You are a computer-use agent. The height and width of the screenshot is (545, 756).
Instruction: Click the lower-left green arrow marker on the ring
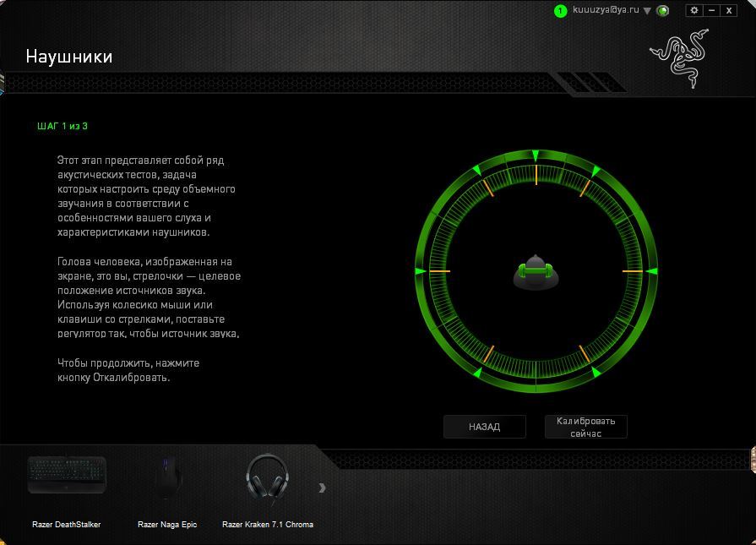(x=476, y=372)
